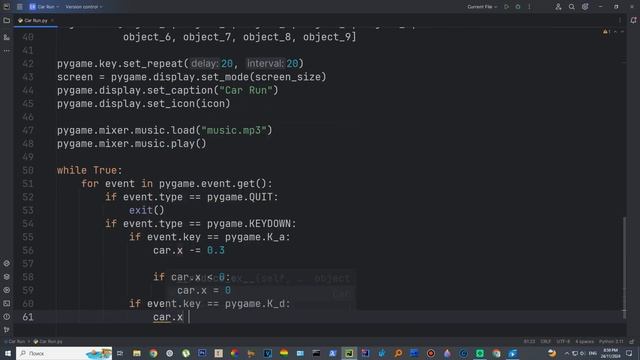This screenshot has height=360, width=640.
Task: Open Python 3.11 interpreter selector
Action: 611,341
